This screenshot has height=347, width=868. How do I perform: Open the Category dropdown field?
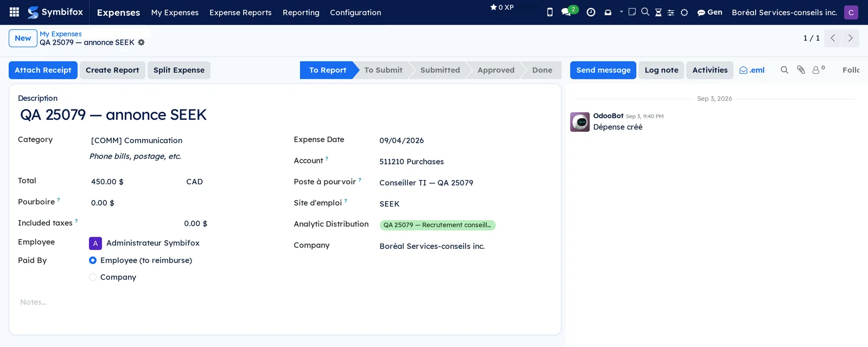click(182, 140)
